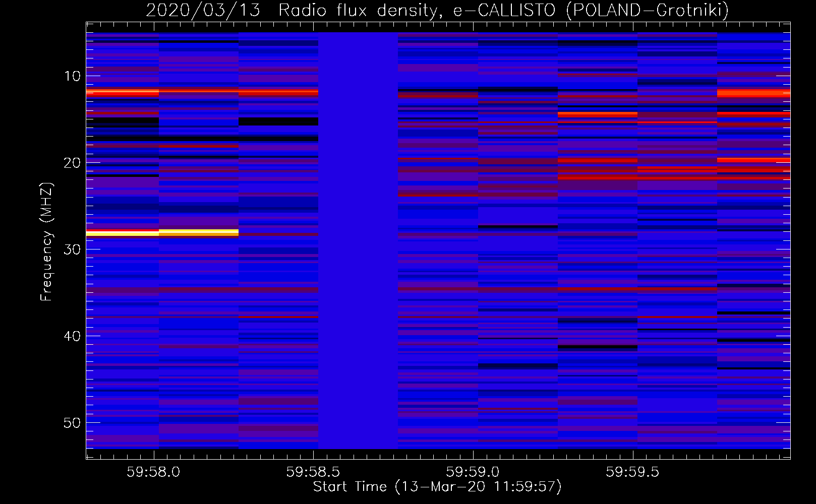Click the frequency tick label '10'

click(x=73, y=76)
